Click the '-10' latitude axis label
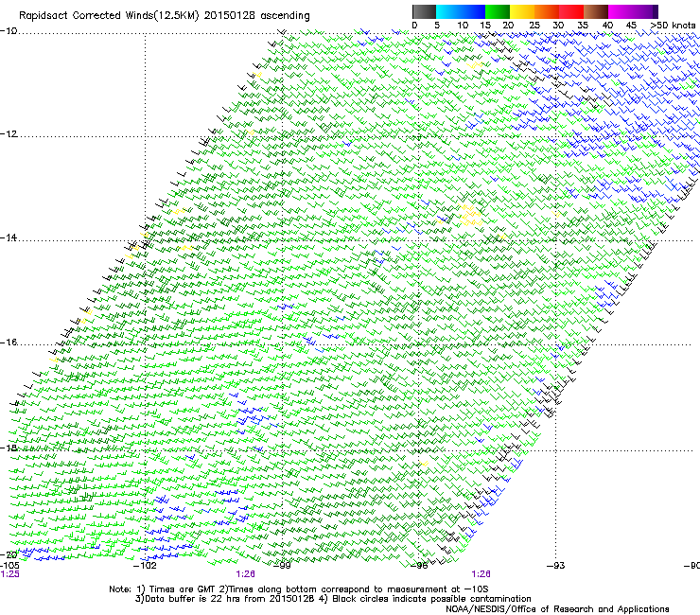Image resolution: width=700 pixels, height=615 pixels. click(9, 31)
